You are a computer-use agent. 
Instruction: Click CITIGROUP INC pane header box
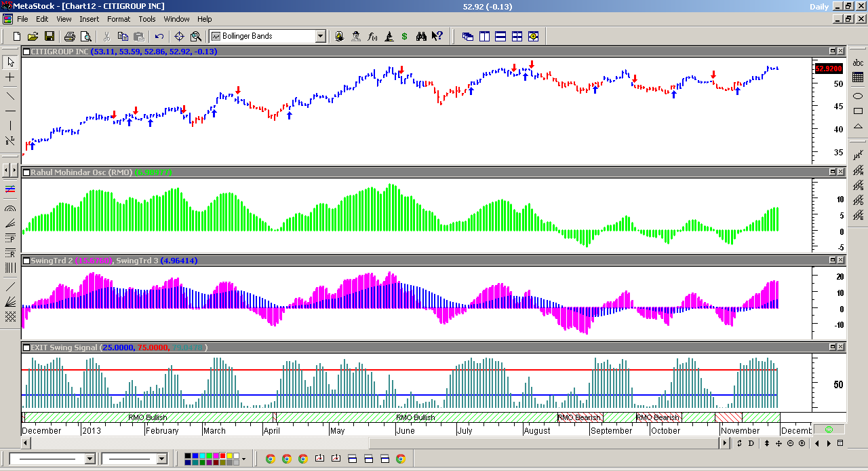click(x=26, y=51)
